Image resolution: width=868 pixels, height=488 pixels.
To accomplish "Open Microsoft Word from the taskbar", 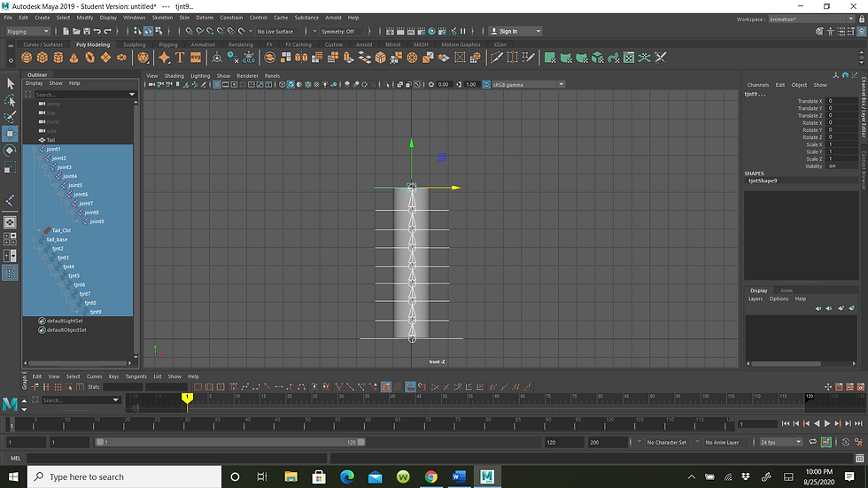I will 459,476.
